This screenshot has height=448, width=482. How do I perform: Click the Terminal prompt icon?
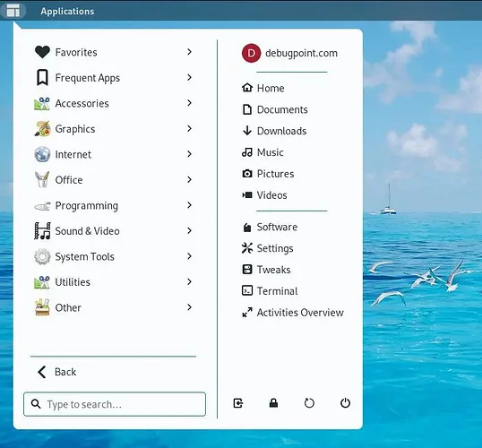tap(247, 290)
